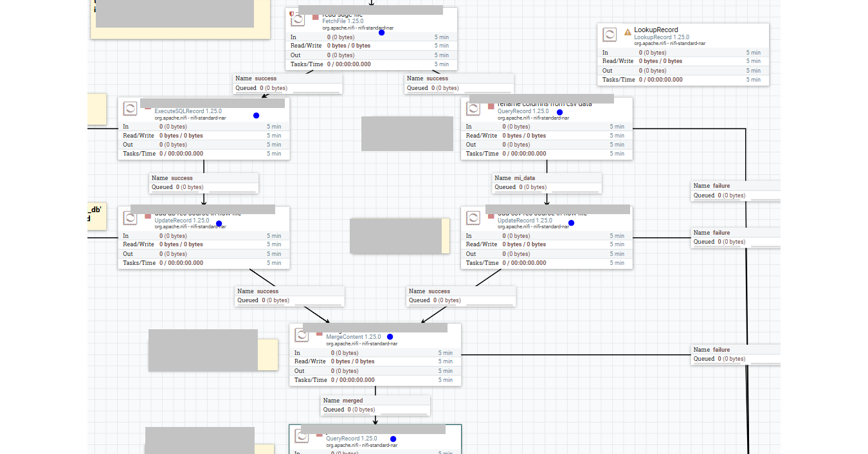Select the MergeContent processor icon
This screenshot has height=454, width=868.
tap(302, 334)
